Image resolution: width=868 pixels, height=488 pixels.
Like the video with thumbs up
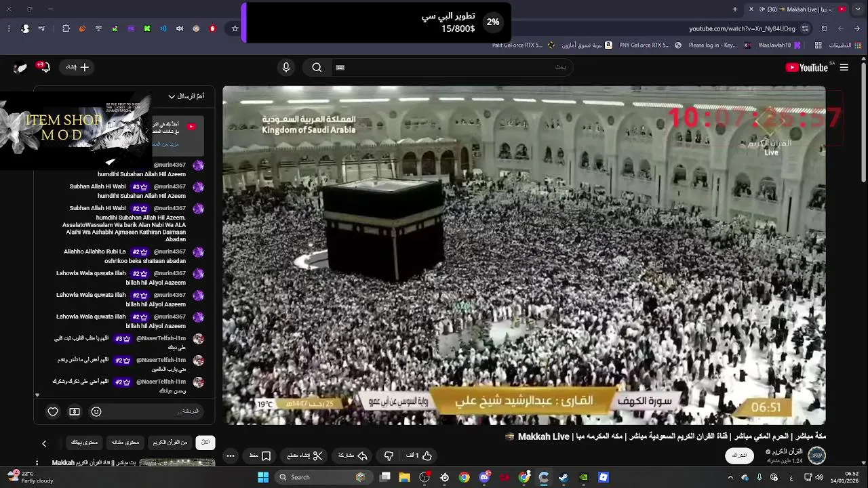pyautogui.click(x=419, y=455)
